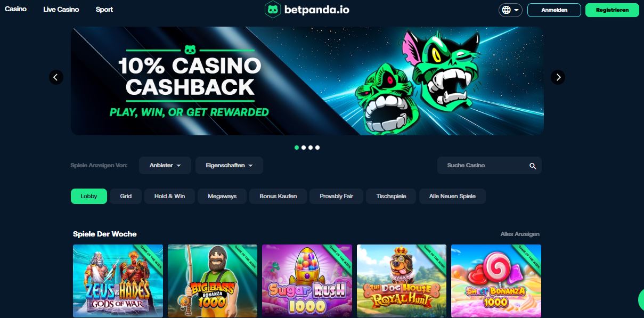Click the Alles Anzeigen link

click(x=520, y=234)
